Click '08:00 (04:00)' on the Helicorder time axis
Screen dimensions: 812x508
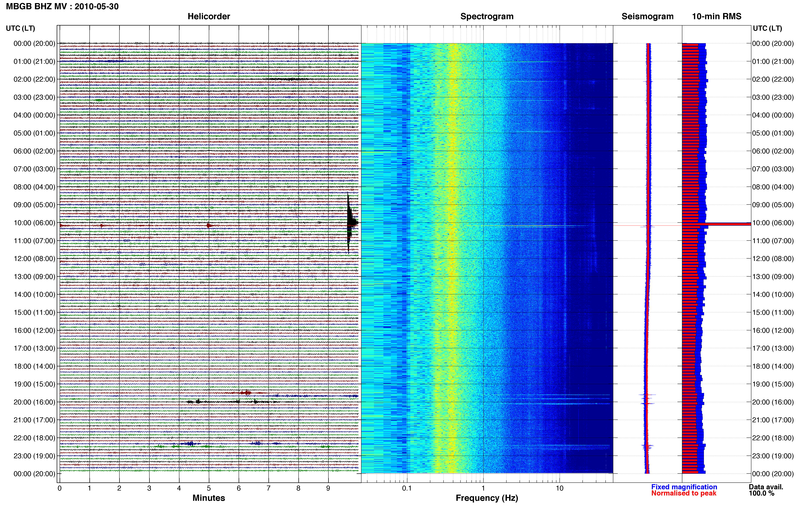coord(34,187)
